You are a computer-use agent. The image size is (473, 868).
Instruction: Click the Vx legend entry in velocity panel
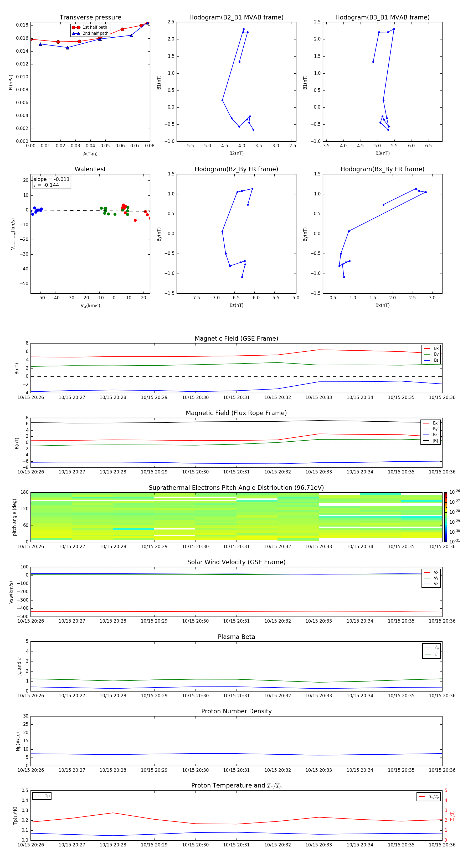click(x=431, y=572)
